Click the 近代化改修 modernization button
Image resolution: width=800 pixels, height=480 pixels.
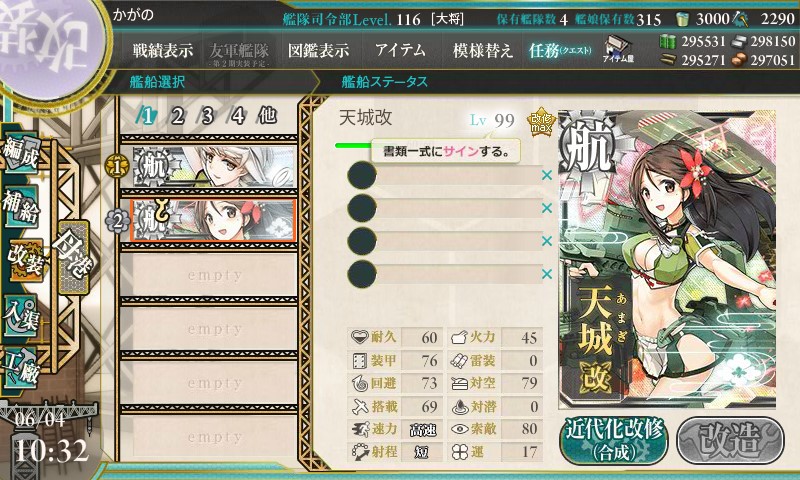pyautogui.click(x=614, y=440)
